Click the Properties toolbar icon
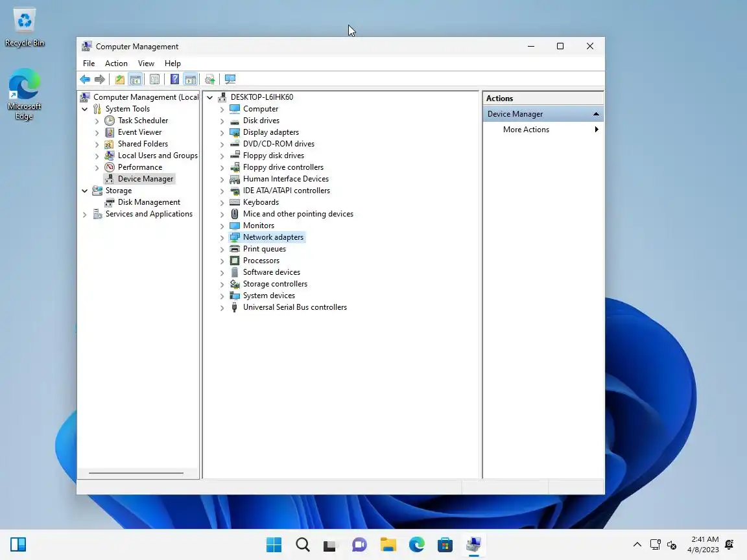This screenshot has width=747, height=560. click(154, 79)
